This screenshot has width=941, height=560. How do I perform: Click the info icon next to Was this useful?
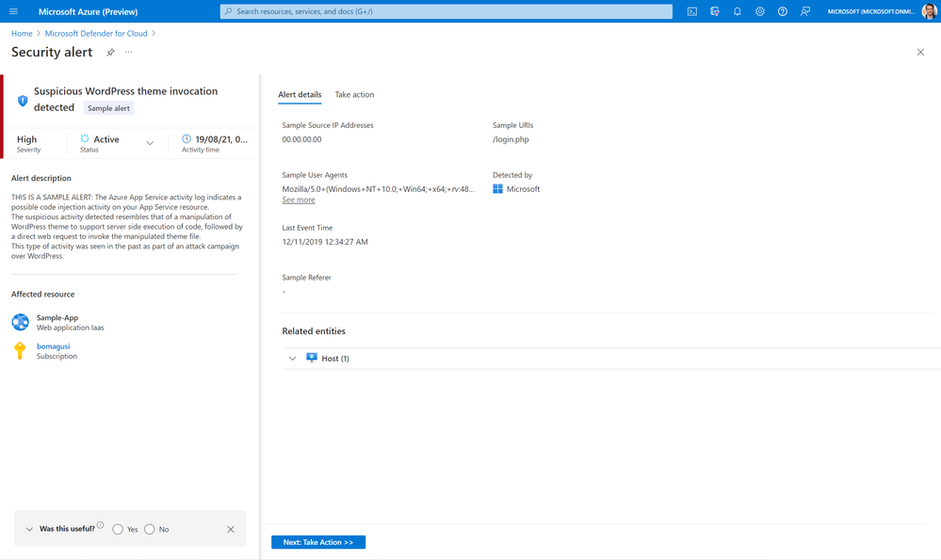click(x=100, y=525)
